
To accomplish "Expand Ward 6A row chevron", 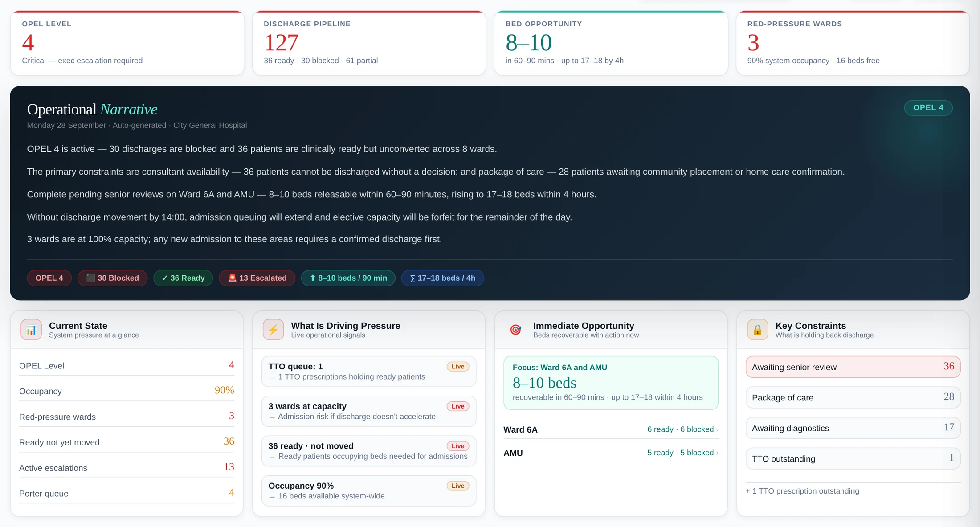I will (717, 429).
